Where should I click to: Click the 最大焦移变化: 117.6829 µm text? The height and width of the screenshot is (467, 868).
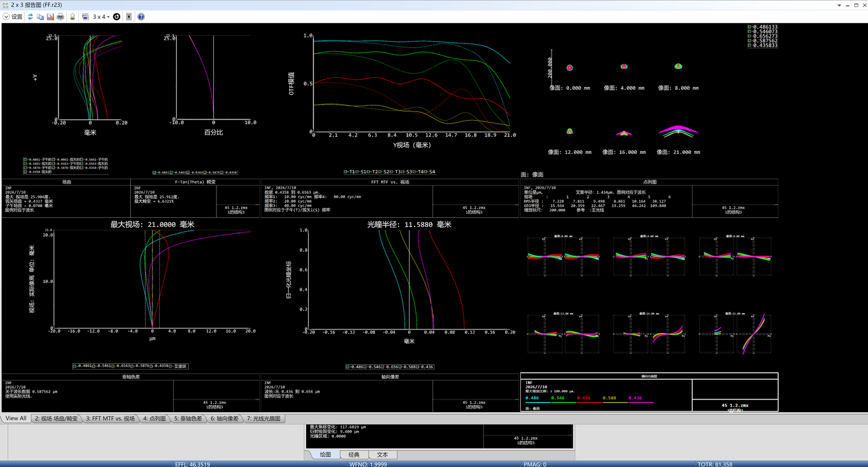[338, 427]
